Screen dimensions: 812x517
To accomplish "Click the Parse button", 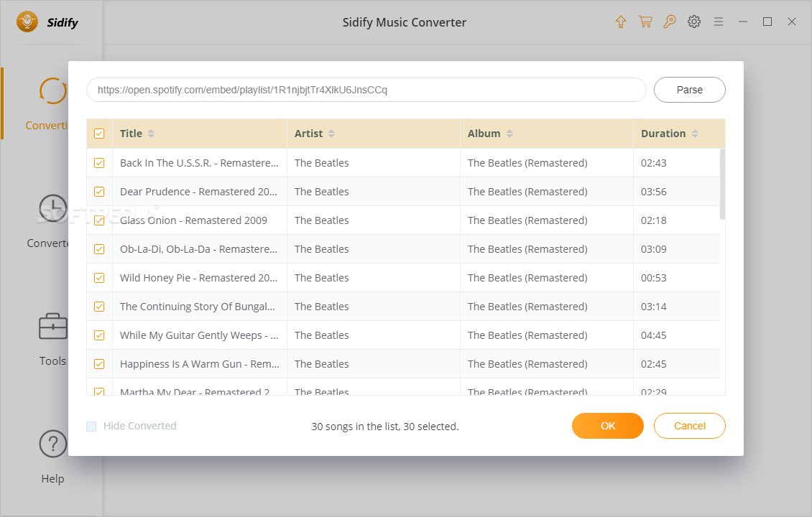I will point(689,89).
